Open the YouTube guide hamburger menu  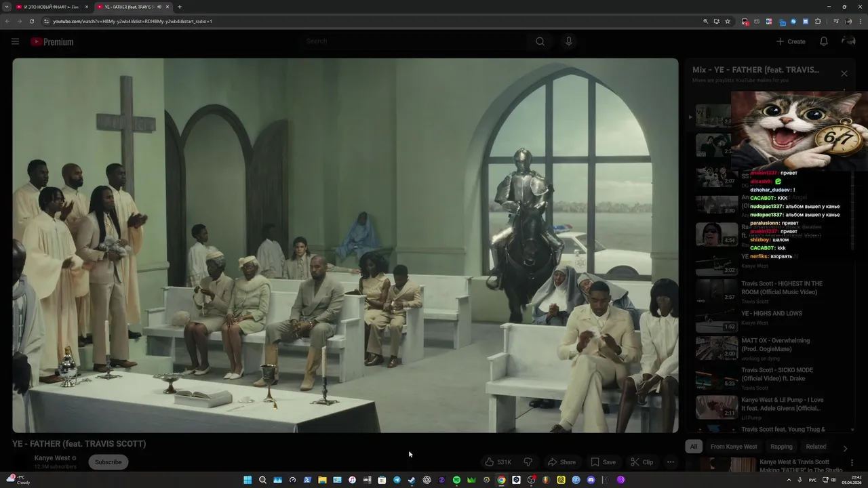click(x=15, y=41)
